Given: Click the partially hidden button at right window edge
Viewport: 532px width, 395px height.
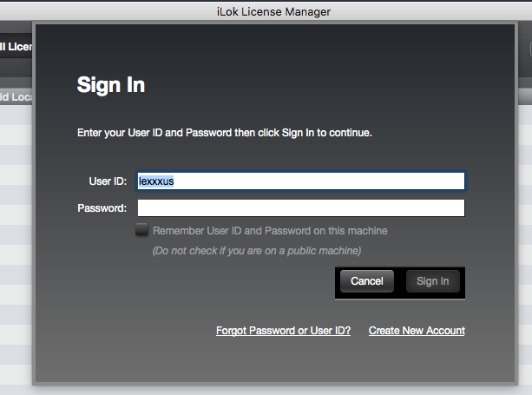Looking at the screenshot, I should coord(530,49).
